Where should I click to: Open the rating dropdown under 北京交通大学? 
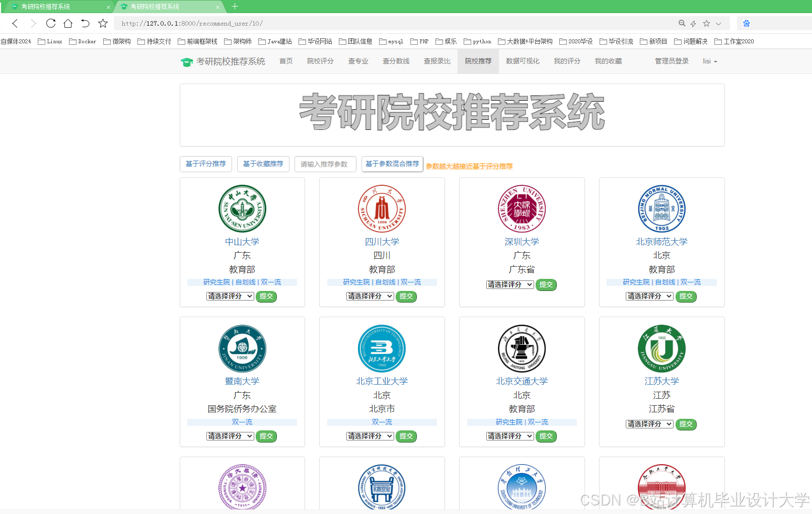(509, 436)
